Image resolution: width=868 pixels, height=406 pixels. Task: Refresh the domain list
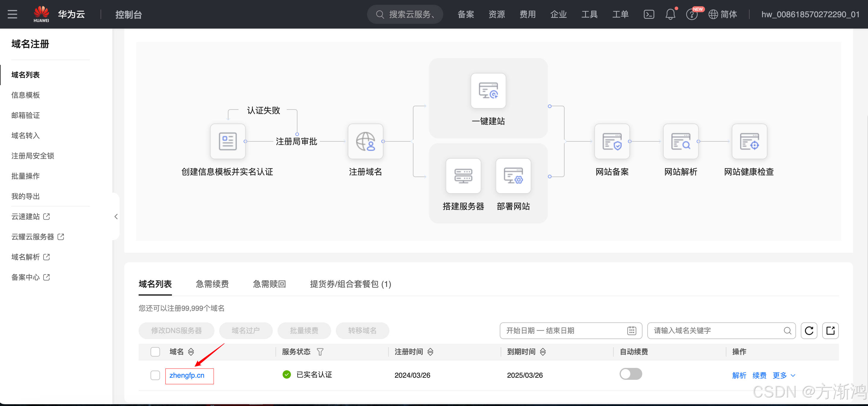coord(809,330)
